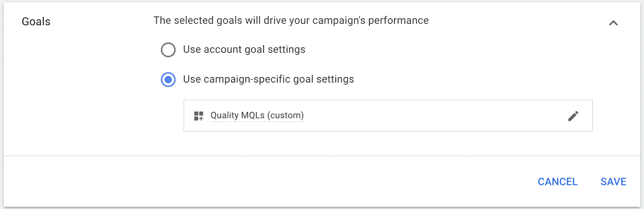644x209 pixels.
Task: Select the campaign-specific goal settings radio
Action: click(x=168, y=80)
